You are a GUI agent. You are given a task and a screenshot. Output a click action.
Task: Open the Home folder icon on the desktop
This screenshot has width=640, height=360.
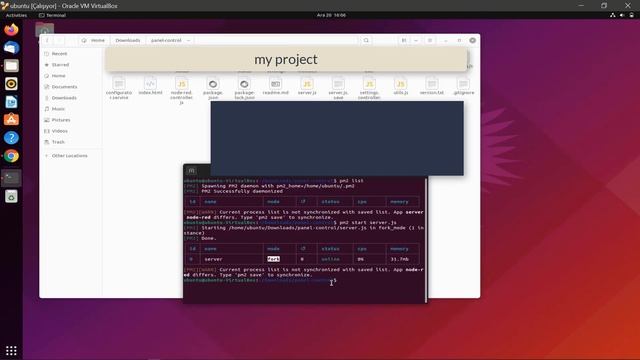click(x=44, y=29)
